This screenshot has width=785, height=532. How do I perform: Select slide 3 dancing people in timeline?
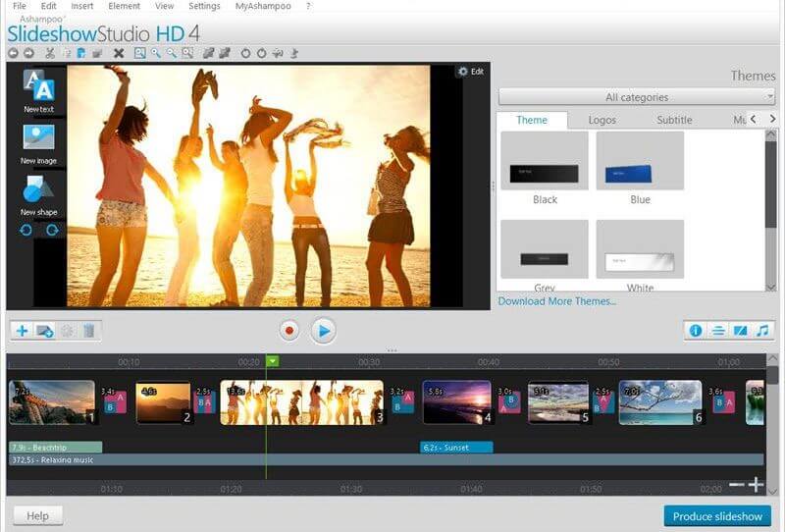(x=302, y=402)
